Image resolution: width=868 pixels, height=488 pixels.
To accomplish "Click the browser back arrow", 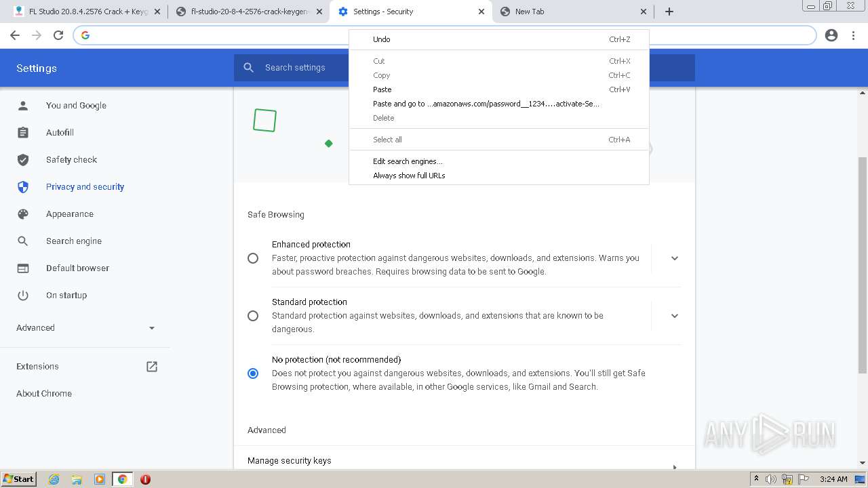I will [x=15, y=35].
